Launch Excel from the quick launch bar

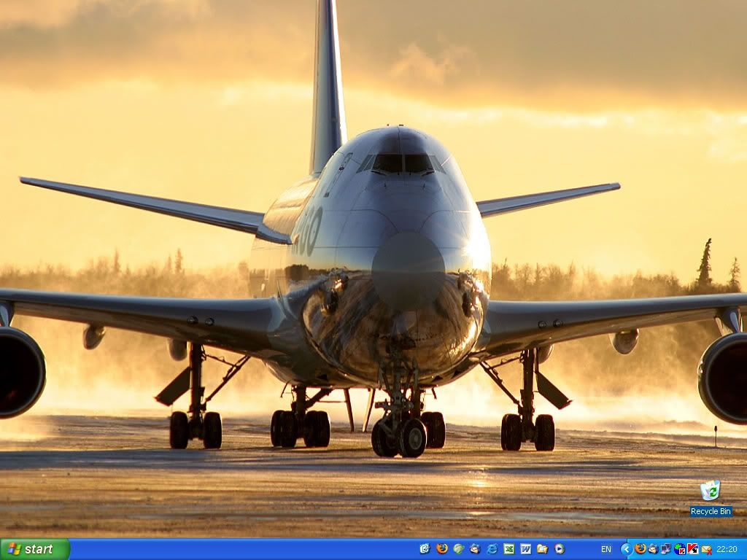[509, 549]
